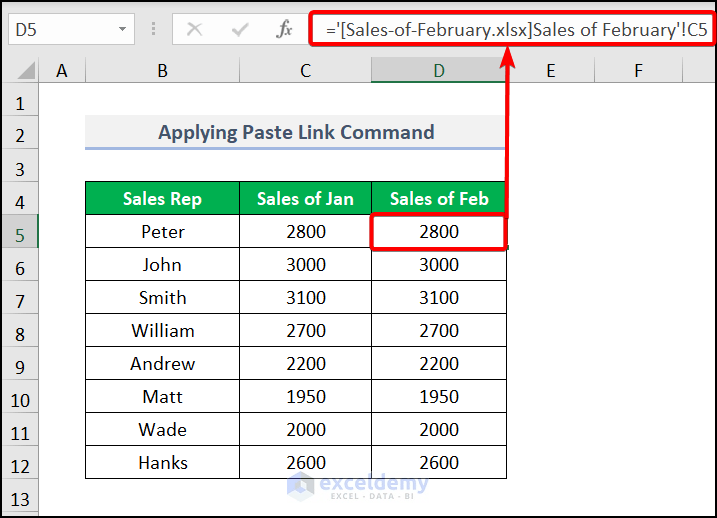The height and width of the screenshot is (518, 717).
Task: Click Matt's Sales of Feb value 1950
Action: (439, 396)
